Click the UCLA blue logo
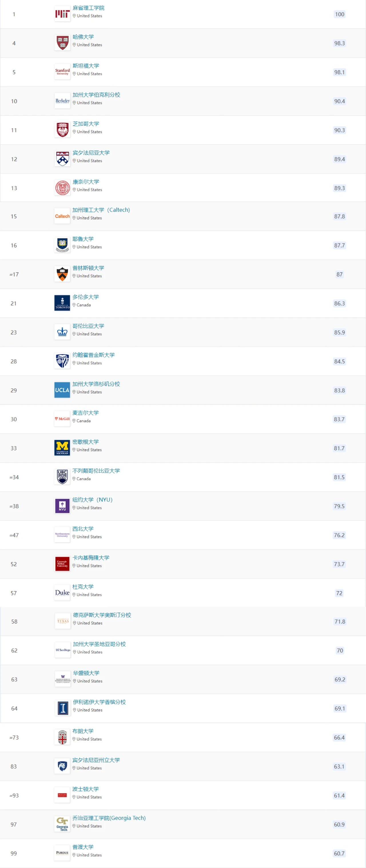The height and width of the screenshot is (868, 366). pos(62,390)
